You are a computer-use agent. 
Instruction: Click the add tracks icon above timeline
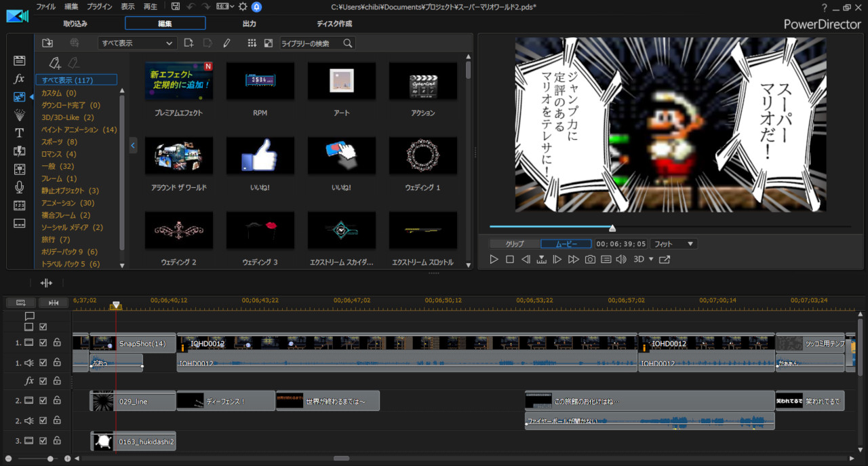click(21, 303)
